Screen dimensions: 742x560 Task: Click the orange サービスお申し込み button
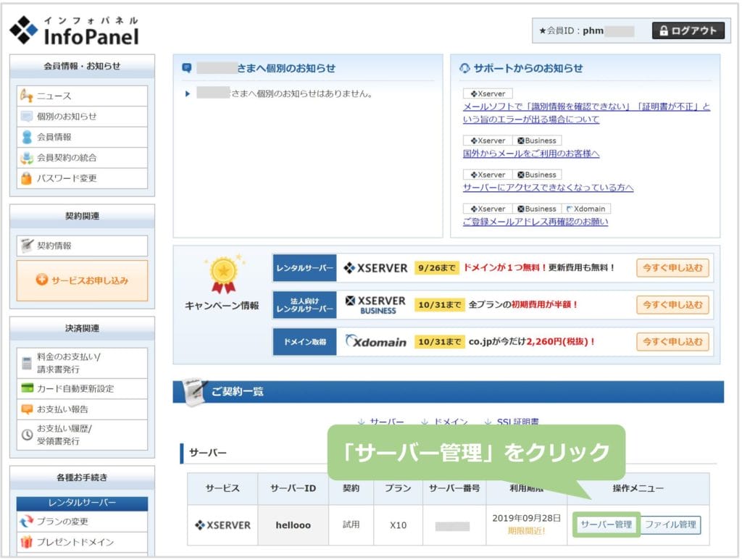coord(82,280)
